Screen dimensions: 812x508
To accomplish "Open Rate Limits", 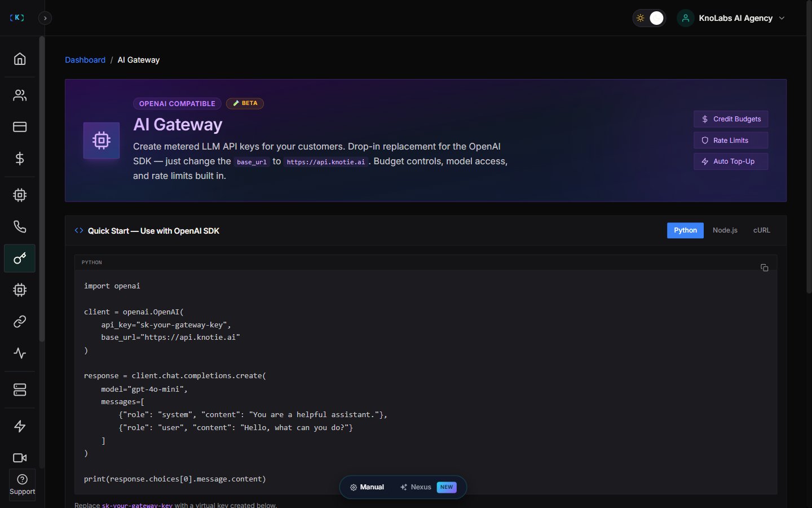I will (x=731, y=141).
